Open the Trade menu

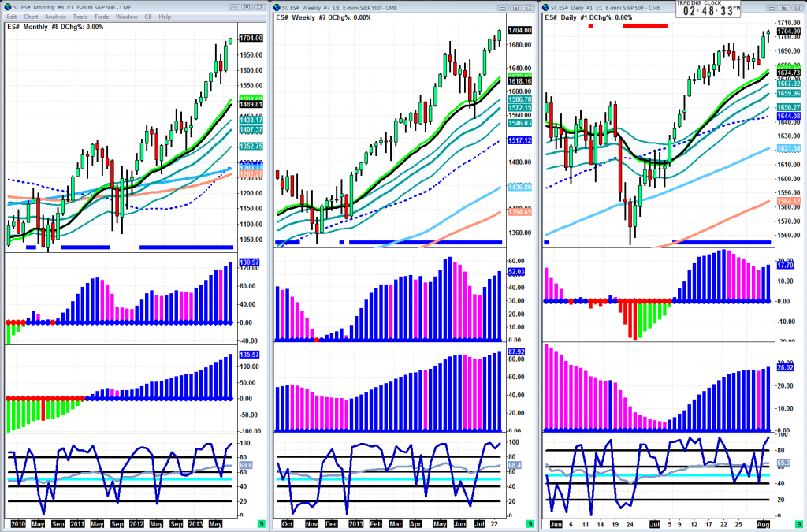coord(102,17)
